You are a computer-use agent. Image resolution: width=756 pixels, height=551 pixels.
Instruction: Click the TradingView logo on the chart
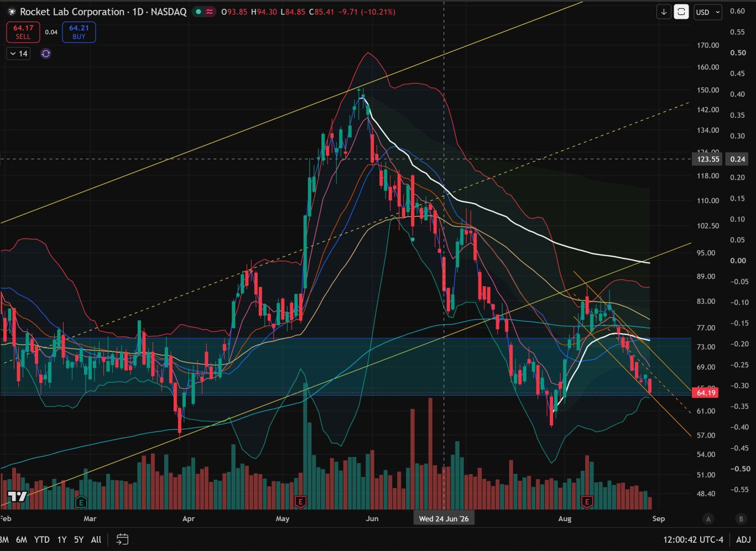[x=17, y=496]
